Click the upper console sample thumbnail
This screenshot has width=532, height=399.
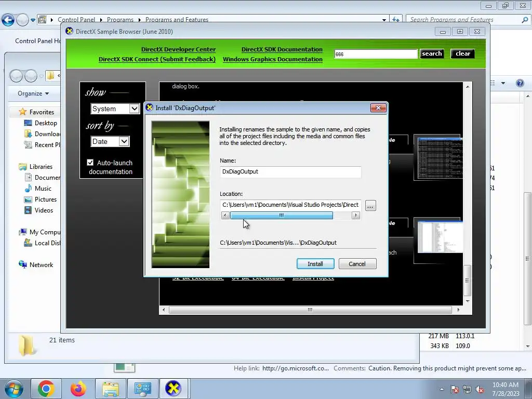click(x=440, y=157)
